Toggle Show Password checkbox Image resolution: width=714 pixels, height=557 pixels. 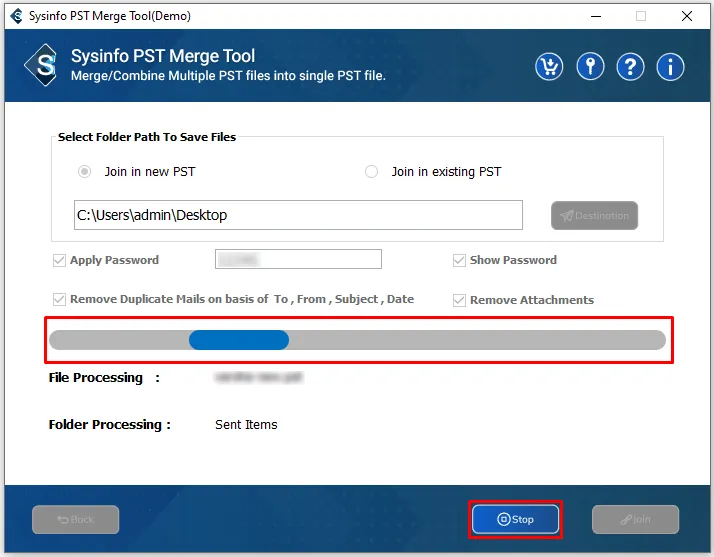tap(459, 261)
